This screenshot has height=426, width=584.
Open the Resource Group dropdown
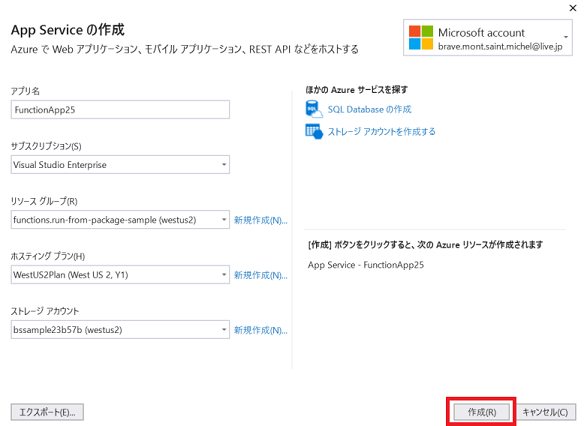coord(120,220)
